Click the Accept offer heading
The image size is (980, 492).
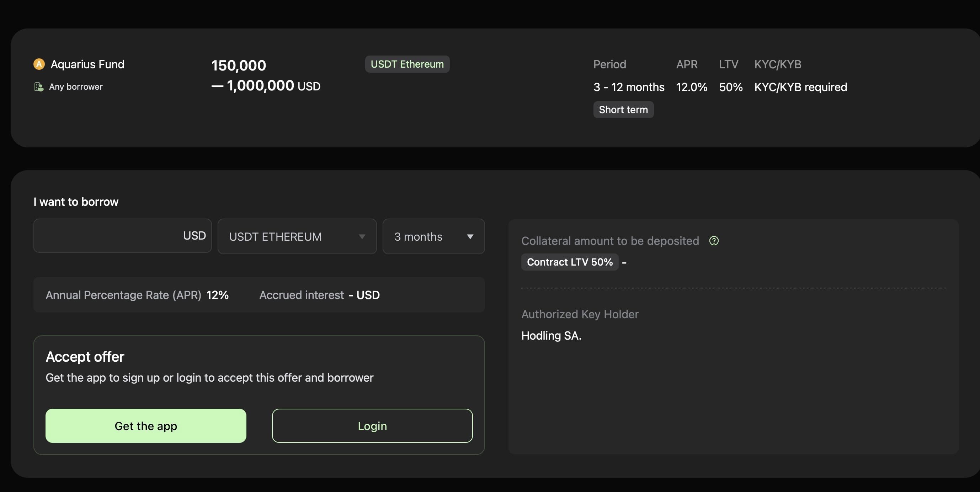[x=85, y=357]
